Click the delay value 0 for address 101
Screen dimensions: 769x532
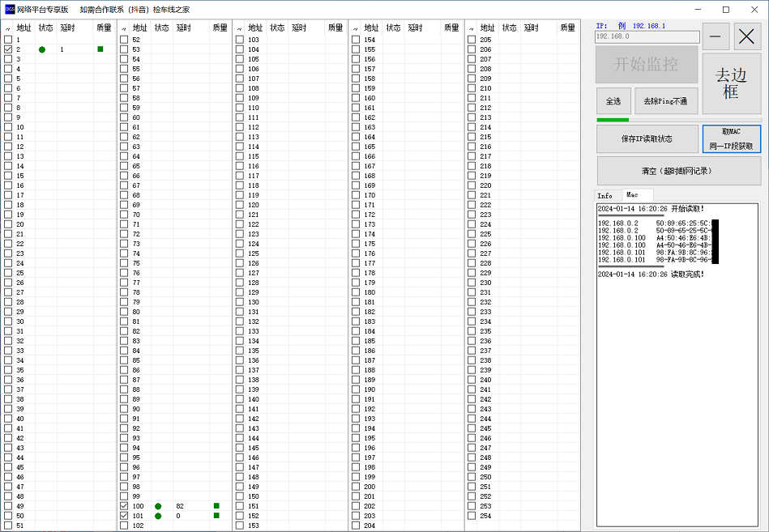(x=178, y=516)
